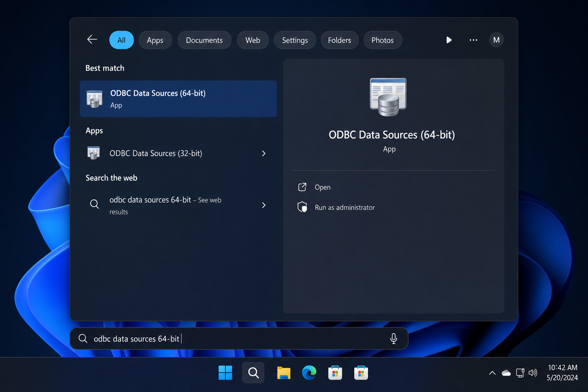Click the ODBC 64-bit small database icon
The width and height of the screenshot is (588, 392).
[x=95, y=99]
